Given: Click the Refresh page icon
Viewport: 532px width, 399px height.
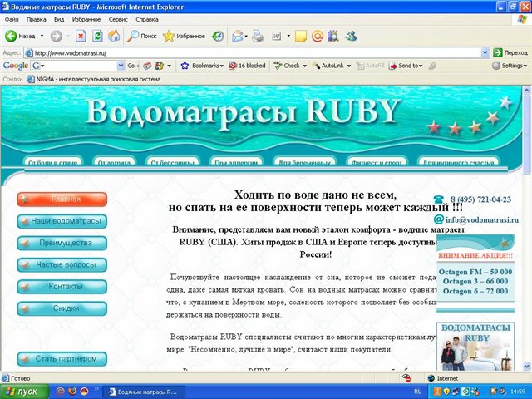Looking at the screenshot, I should [x=97, y=36].
